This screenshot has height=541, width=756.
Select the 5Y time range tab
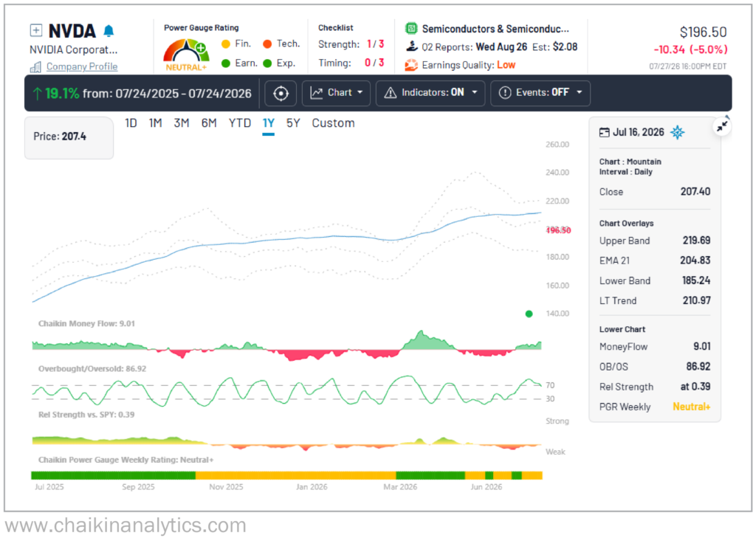(293, 123)
